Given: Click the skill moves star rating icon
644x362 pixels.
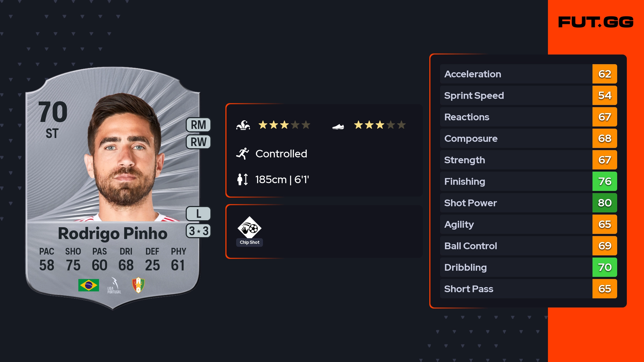Looking at the screenshot, I should (x=243, y=125).
